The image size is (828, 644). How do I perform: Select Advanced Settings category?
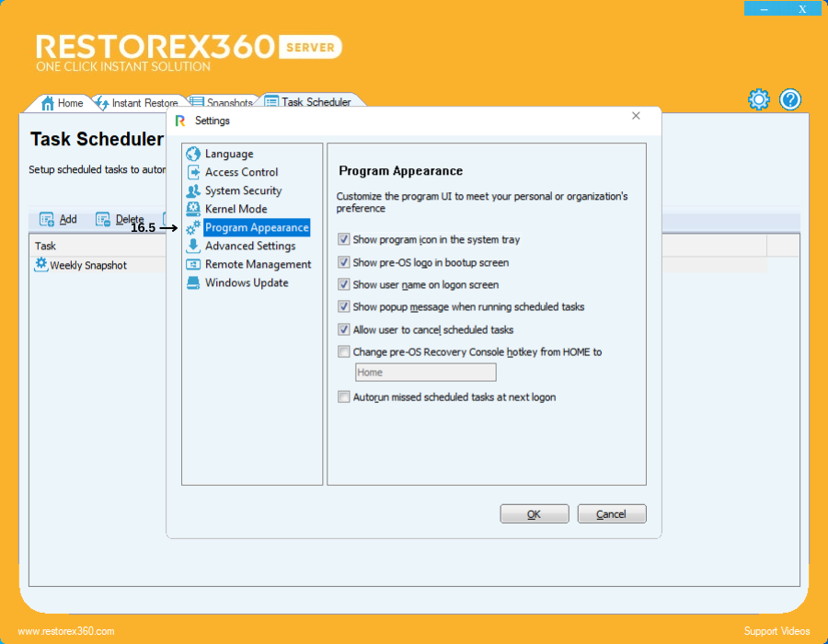(x=250, y=246)
